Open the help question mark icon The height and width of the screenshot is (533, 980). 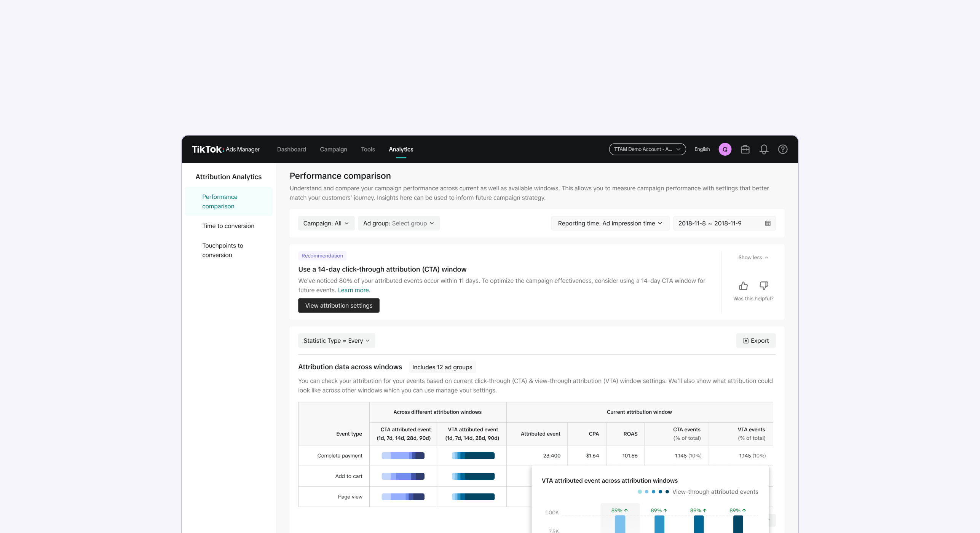(782, 149)
